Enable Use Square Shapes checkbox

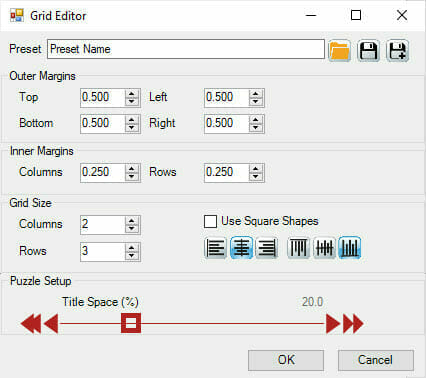210,221
